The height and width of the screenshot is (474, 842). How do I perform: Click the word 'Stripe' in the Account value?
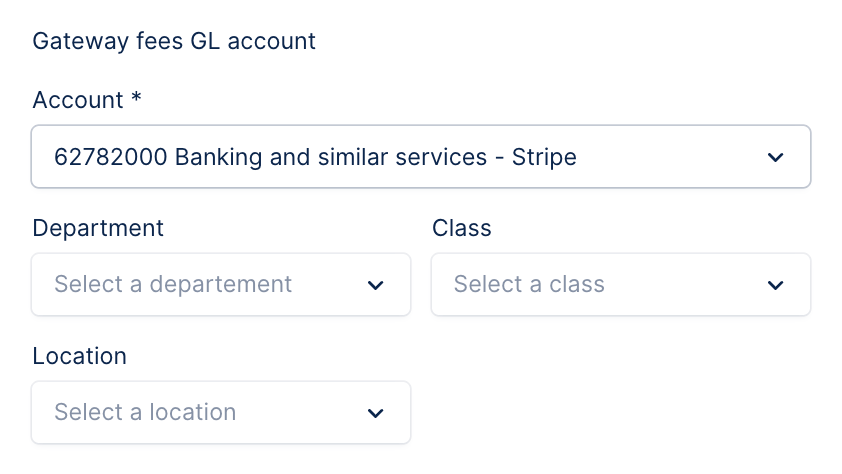pos(544,157)
